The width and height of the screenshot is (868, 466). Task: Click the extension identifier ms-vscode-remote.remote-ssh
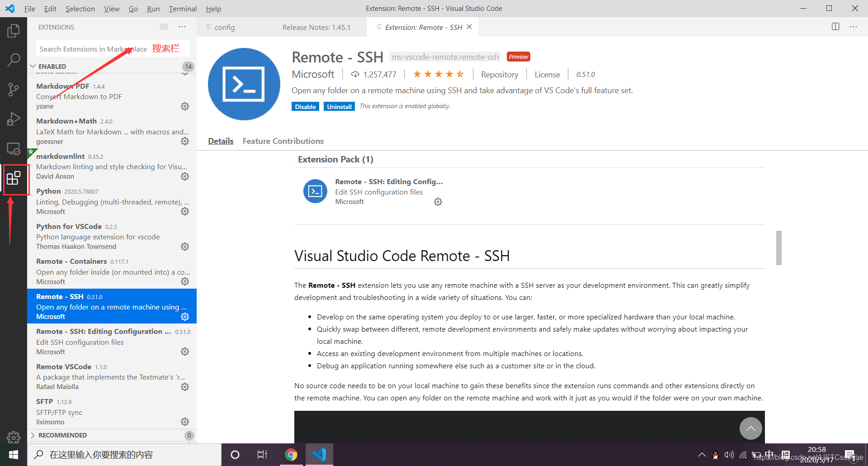(x=445, y=57)
